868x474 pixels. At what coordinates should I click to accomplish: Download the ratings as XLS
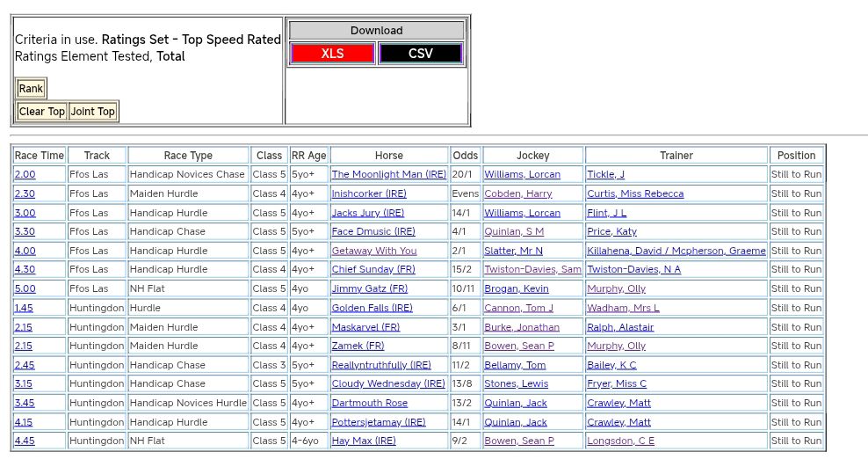[332, 54]
